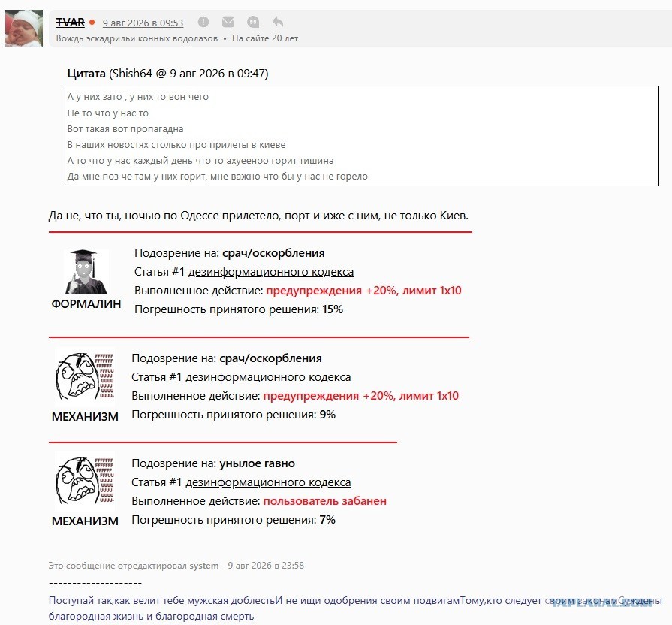Image resolution: width=672 pixels, height=625 pixels.
Task: Click the graduate ФОРМАЛИН moderator avatar
Action: (86, 272)
